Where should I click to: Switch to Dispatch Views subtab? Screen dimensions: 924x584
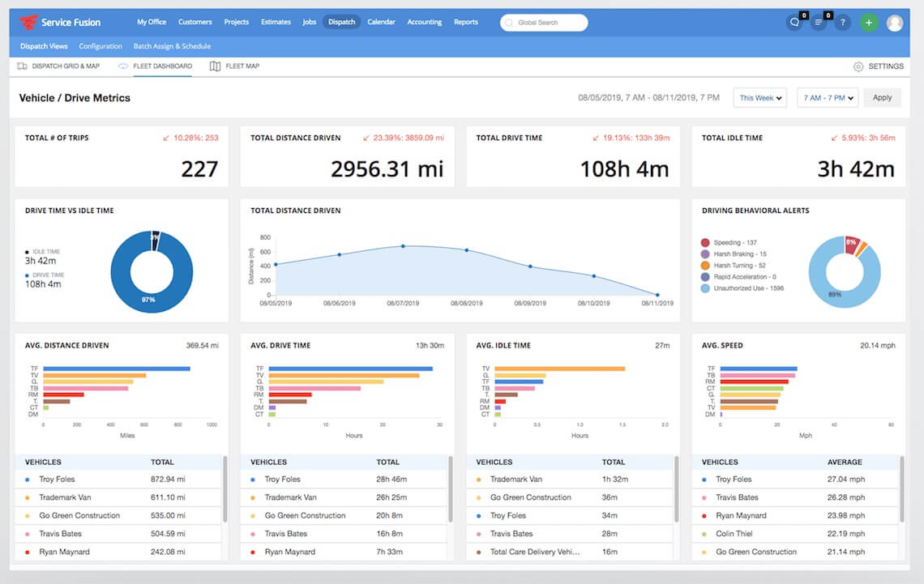coord(44,46)
